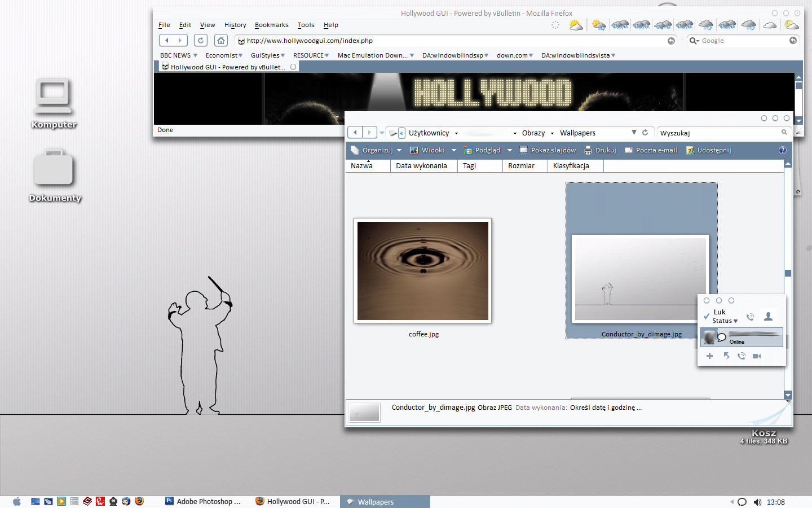Select the online contact in messenger list
Image resolution: width=812 pixels, height=508 pixels.
(x=742, y=337)
